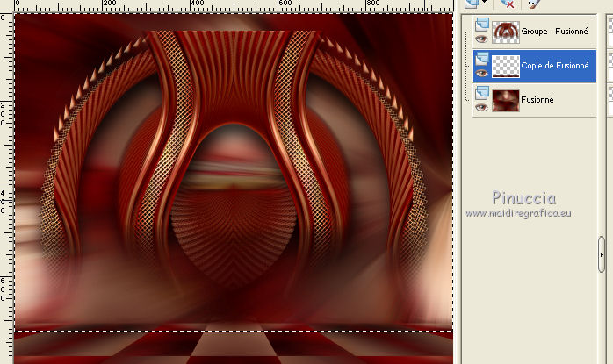613x364 pixels.
Task: Click raster layer type icon of bottom Fusionné layer
Action: pyautogui.click(x=481, y=93)
